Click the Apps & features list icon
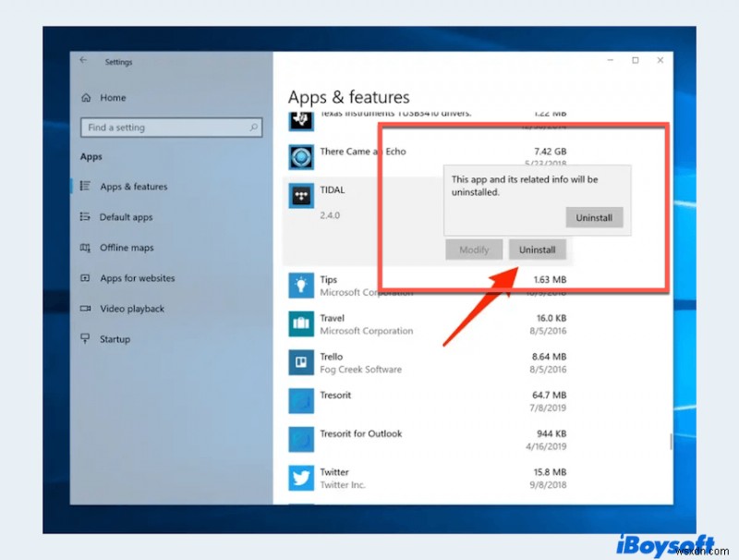Viewport: 739px width, 560px height. pyautogui.click(x=85, y=186)
